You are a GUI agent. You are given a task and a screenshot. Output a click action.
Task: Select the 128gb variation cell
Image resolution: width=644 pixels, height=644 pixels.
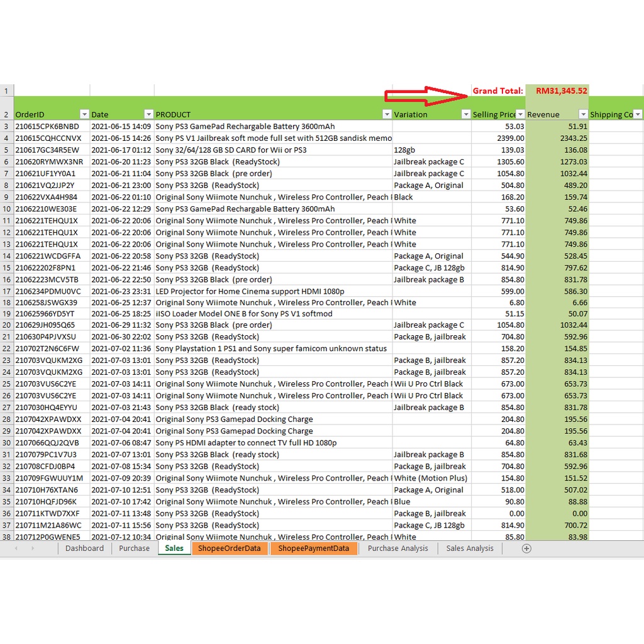431,150
